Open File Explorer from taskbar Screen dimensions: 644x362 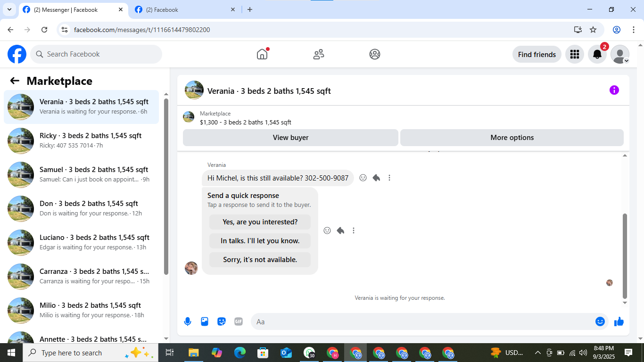193,353
